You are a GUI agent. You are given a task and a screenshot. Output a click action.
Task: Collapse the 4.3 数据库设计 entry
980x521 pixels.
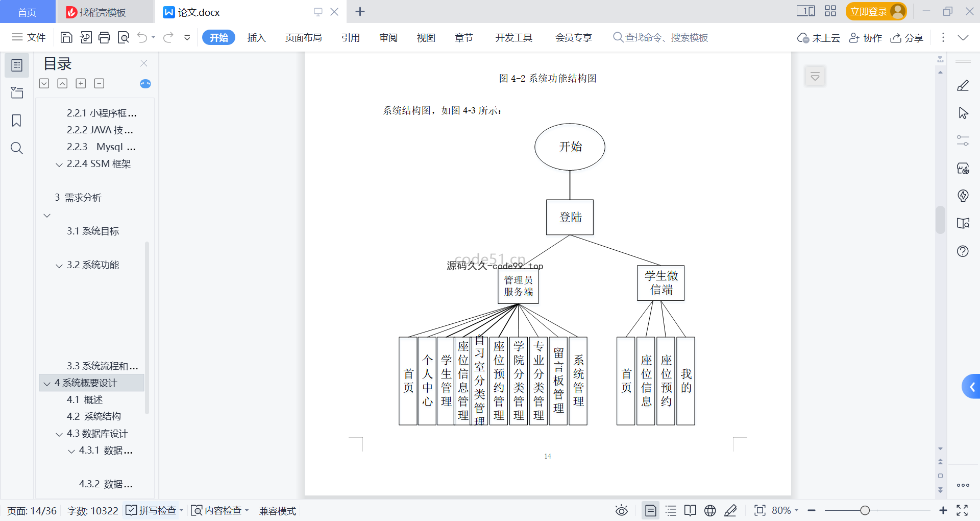59,434
